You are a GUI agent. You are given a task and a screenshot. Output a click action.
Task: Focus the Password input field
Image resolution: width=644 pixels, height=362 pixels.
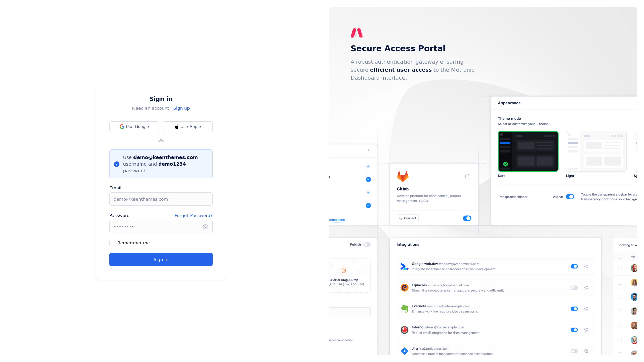(161, 227)
